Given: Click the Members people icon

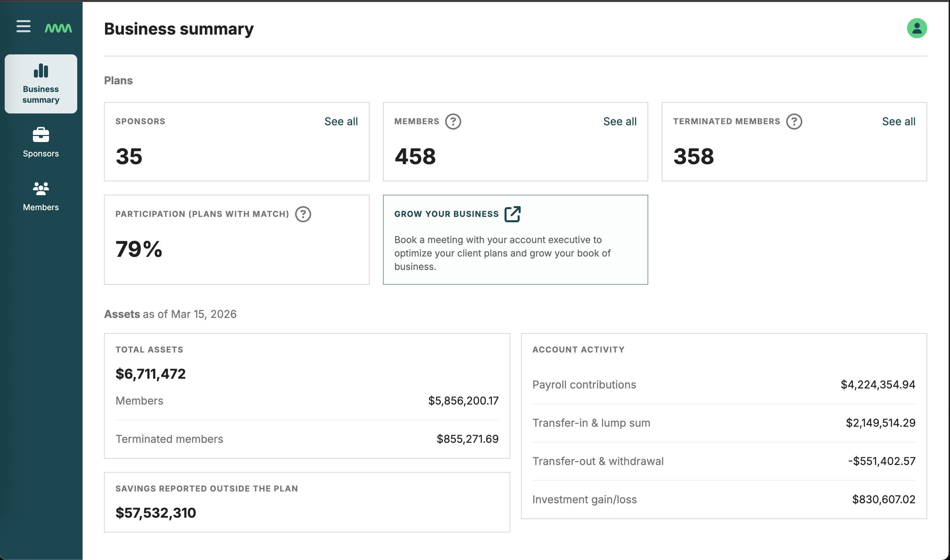Looking at the screenshot, I should (41, 188).
